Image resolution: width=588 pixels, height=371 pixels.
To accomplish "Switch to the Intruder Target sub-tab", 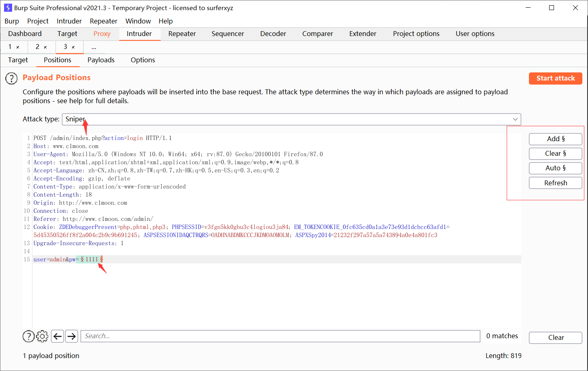I will click(18, 60).
